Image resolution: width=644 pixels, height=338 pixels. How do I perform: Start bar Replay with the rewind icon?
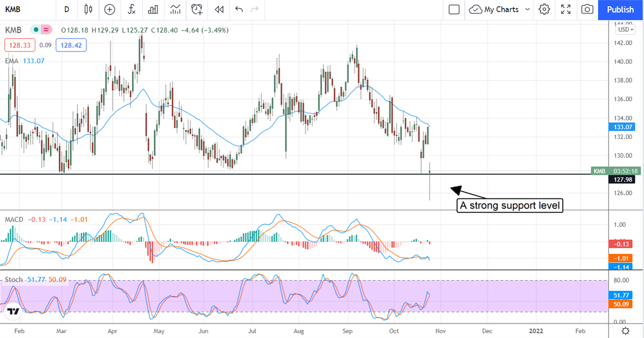tap(218, 9)
